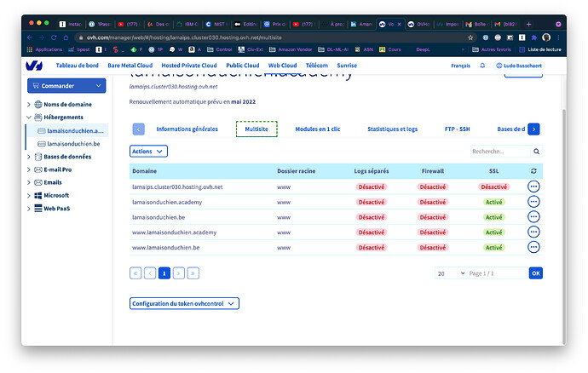Click the OK pagination button
This screenshot has width=588, height=373.
coord(536,273)
